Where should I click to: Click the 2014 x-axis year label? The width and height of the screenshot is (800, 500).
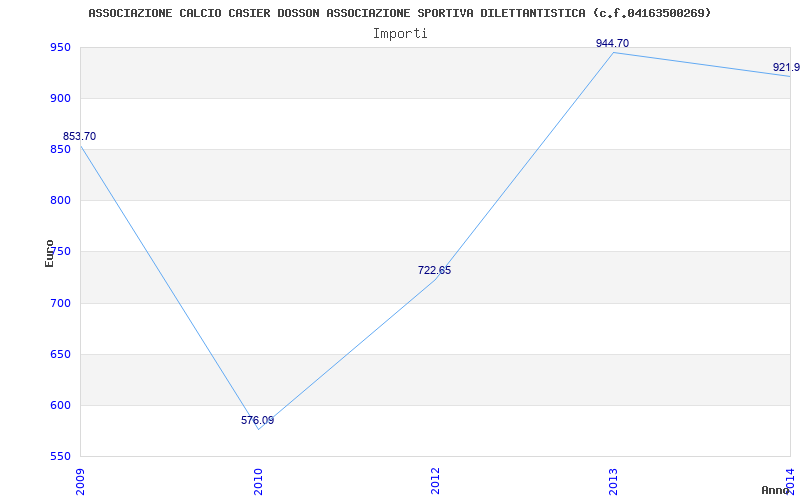coord(790,481)
